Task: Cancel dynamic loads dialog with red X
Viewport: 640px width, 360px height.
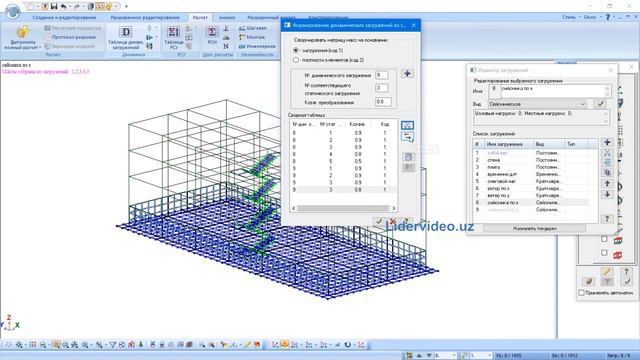Action: tap(393, 221)
